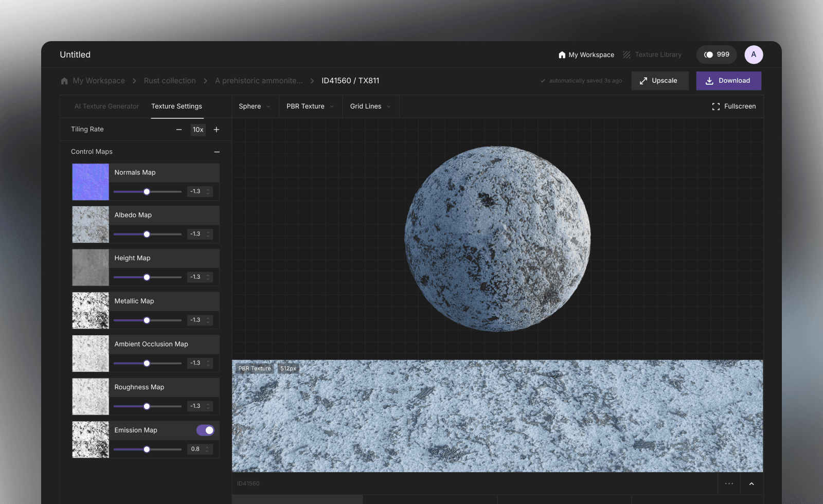The image size is (823, 504).
Task: Click the Upscale button
Action: pos(659,81)
